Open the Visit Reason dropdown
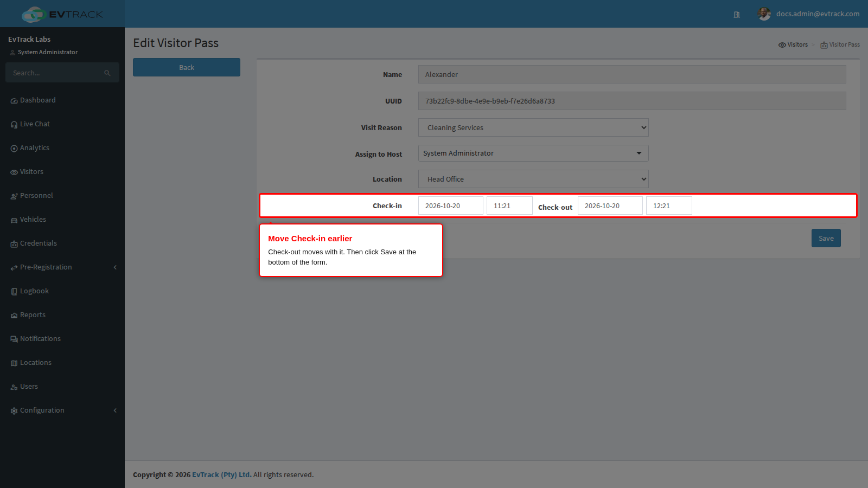 click(x=533, y=127)
